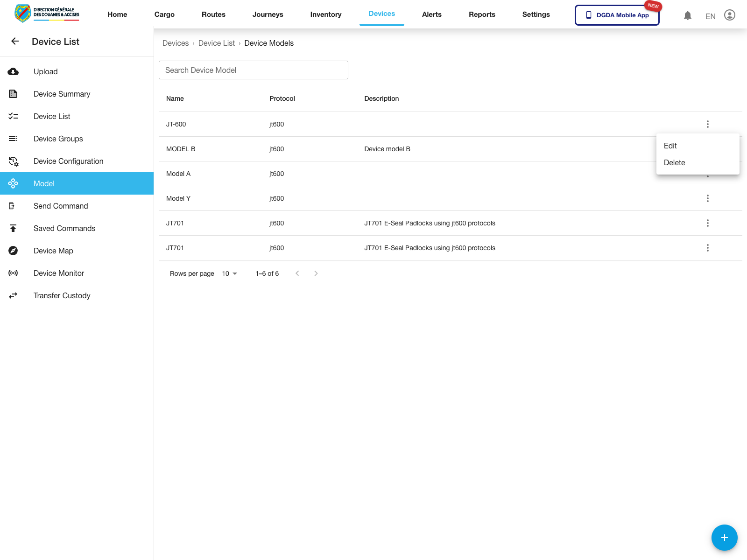Open the EN language selector

click(x=710, y=16)
